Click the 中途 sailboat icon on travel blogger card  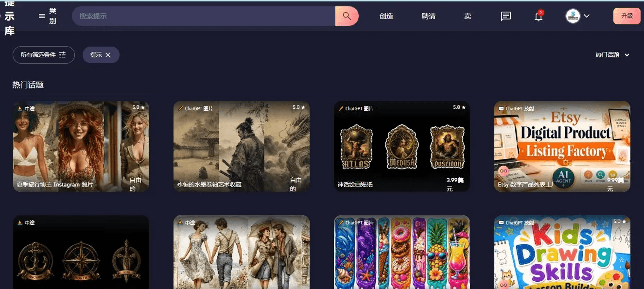point(20,109)
